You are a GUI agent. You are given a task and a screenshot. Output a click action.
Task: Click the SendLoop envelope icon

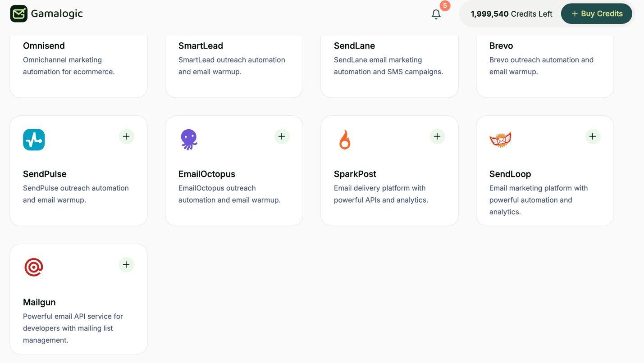(x=500, y=140)
